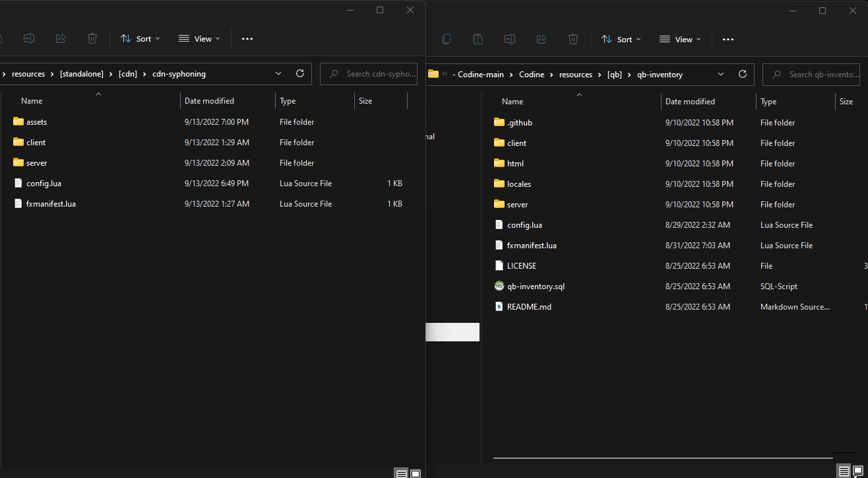Click the copy icon in right window toolbar
868x478 pixels.
point(447,40)
